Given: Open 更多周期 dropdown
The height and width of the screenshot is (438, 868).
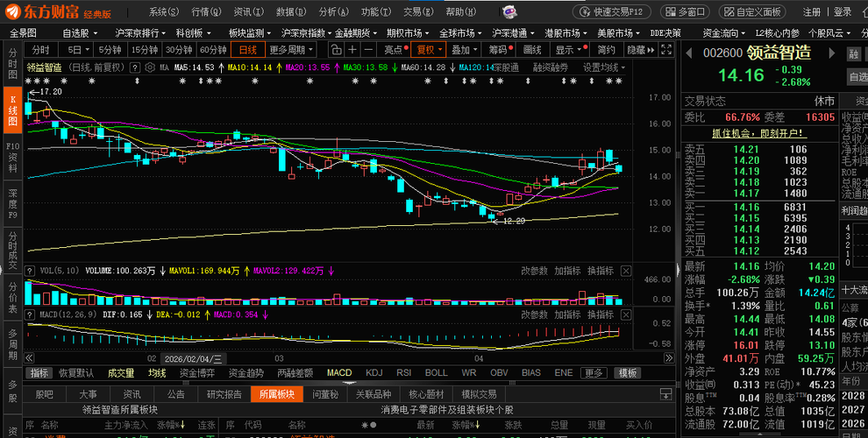Looking at the screenshot, I should [291, 50].
